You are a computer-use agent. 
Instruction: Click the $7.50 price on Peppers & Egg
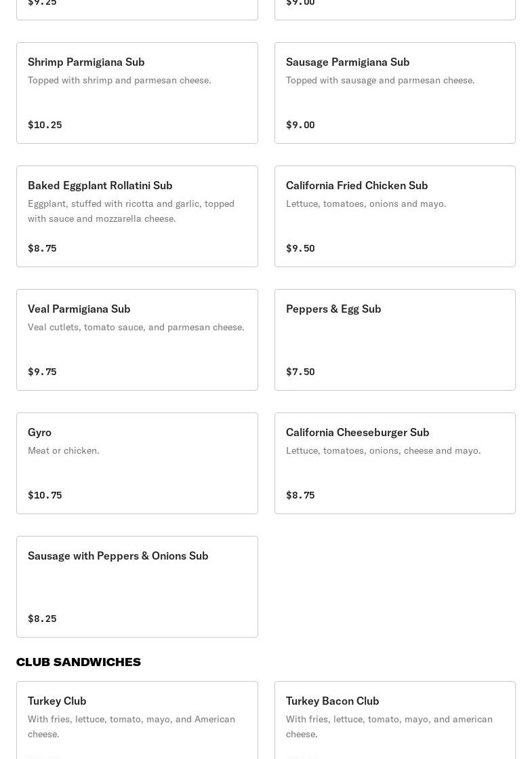click(300, 372)
